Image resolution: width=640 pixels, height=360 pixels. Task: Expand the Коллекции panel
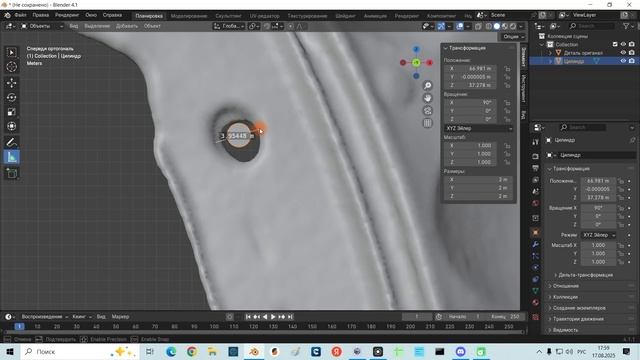[x=564, y=297]
